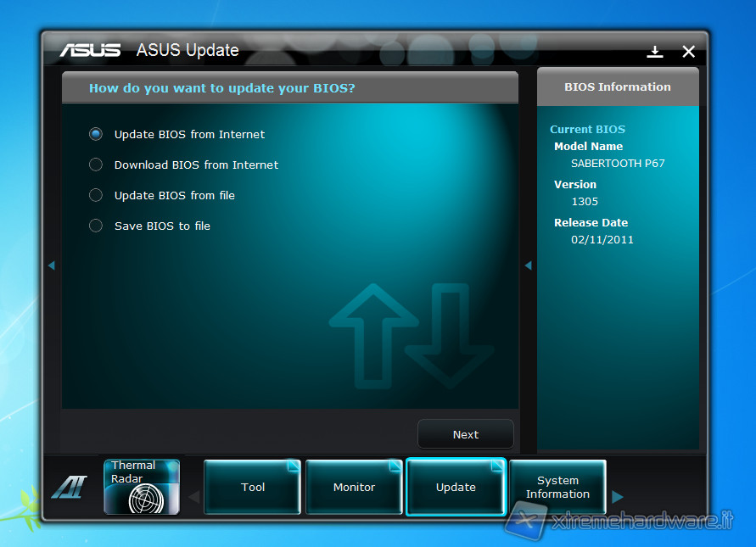Pick the Save BIOS to file option
Screen dimensions: 756x547
96,226
